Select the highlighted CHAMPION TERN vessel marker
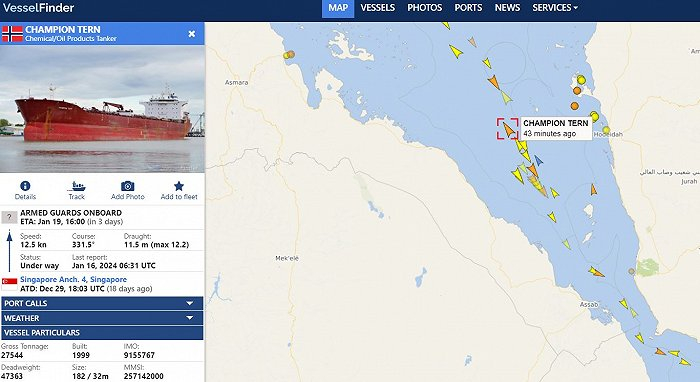This screenshot has height=382, width=700. click(x=508, y=129)
